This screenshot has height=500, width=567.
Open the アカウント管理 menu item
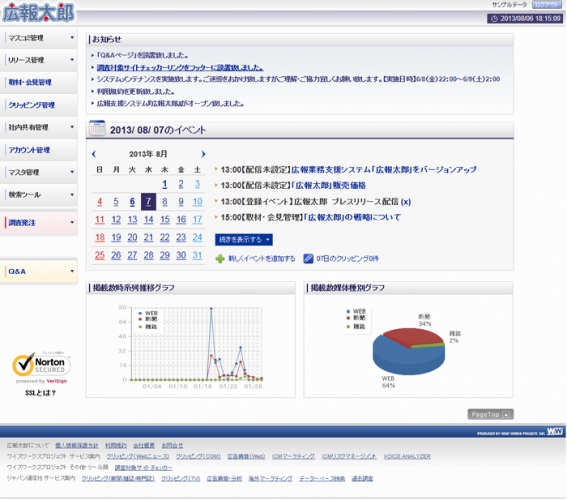[x=39, y=150]
